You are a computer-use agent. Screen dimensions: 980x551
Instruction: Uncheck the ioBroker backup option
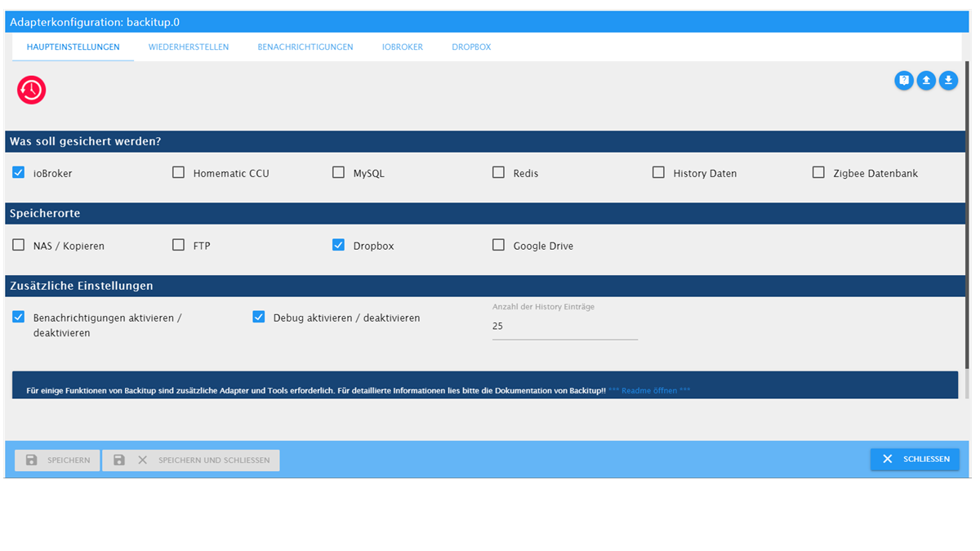[19, 173]
